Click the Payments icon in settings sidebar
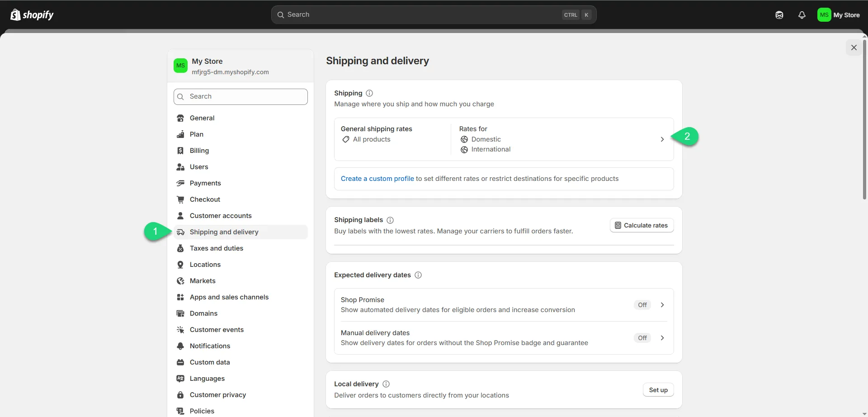868x417 pixels. click(180, 183)
